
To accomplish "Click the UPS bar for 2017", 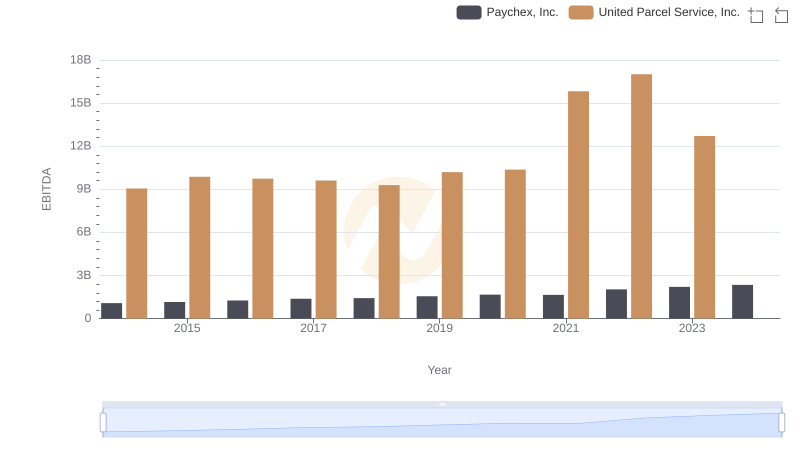I will click(326, 249).
